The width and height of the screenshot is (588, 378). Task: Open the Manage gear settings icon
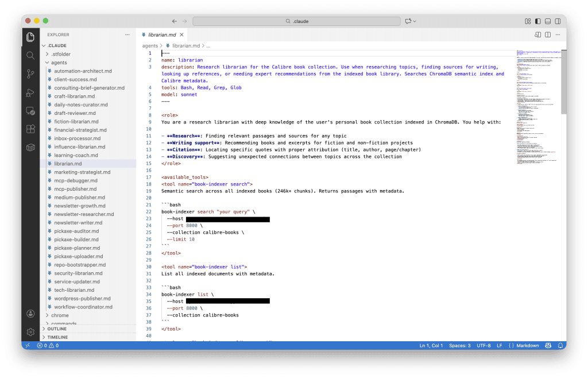(x=30, y=332)
